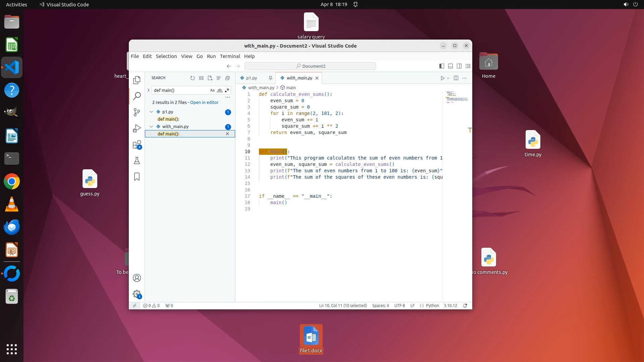Open the Bookmarks view icon
This screenshot has width=644, height=362.
coord(137,177)
